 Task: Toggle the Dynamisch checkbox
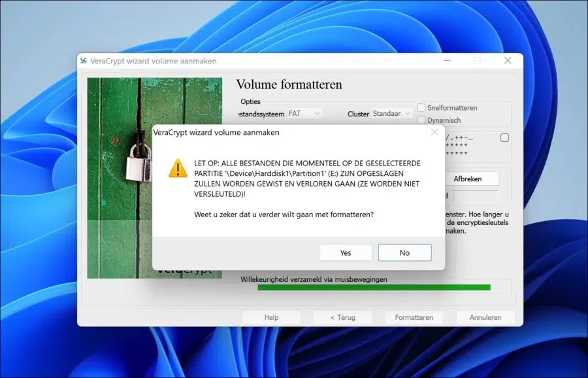[421, 120]
